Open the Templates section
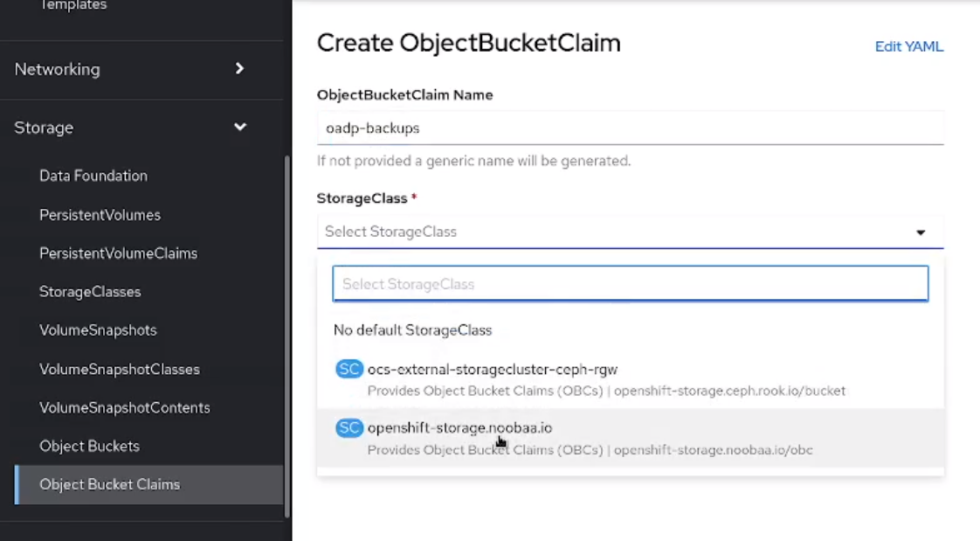The height and width of the screenshot is (541, 980). tap(73, 7)
